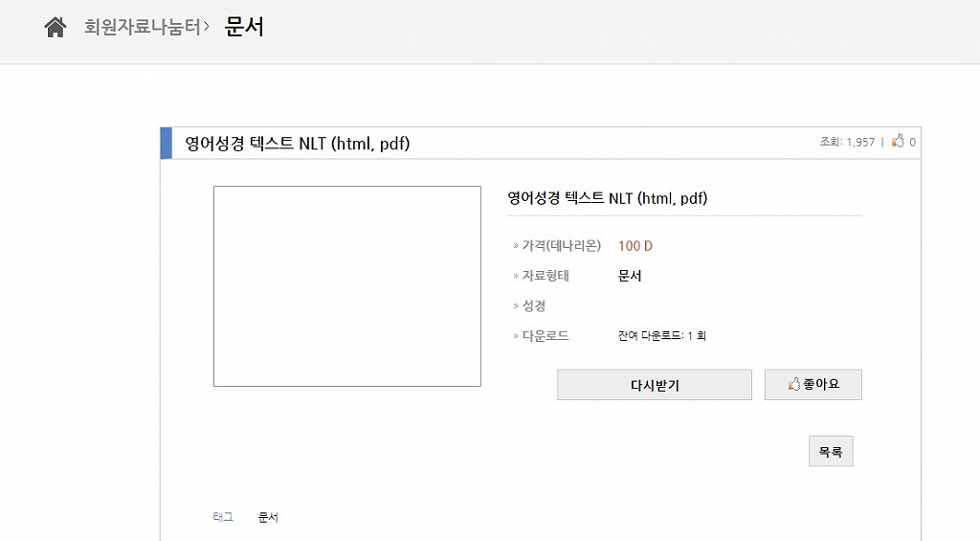Click the home icon in the breadcrumb
Image resolution: width=980 pixels, height=541 pixels.
(x=56, y=28)
